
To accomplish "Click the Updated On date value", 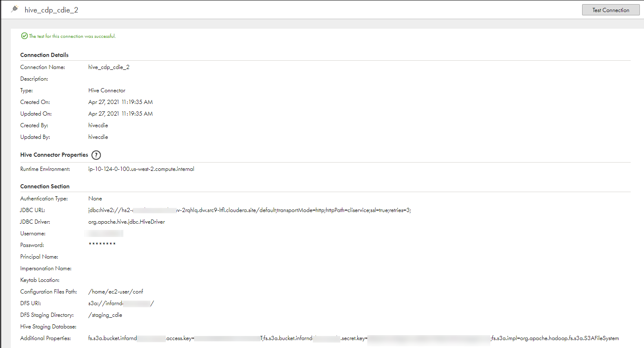I will click(x=120, y=114).
